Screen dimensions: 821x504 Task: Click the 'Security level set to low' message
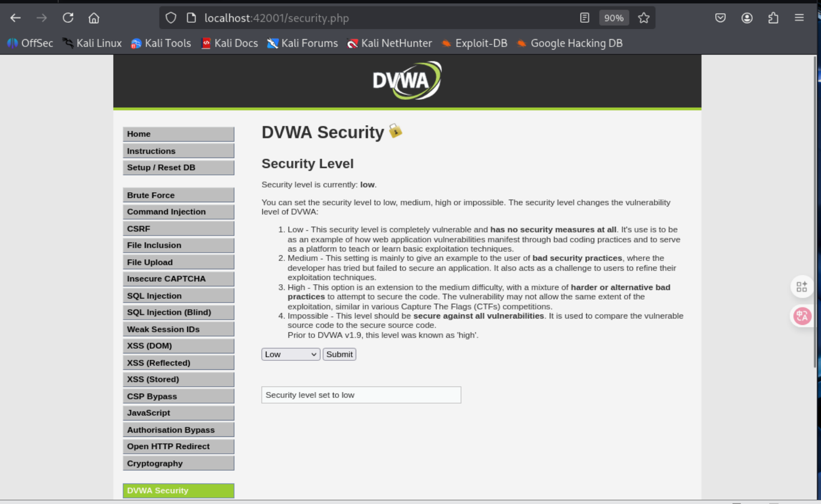361,395
